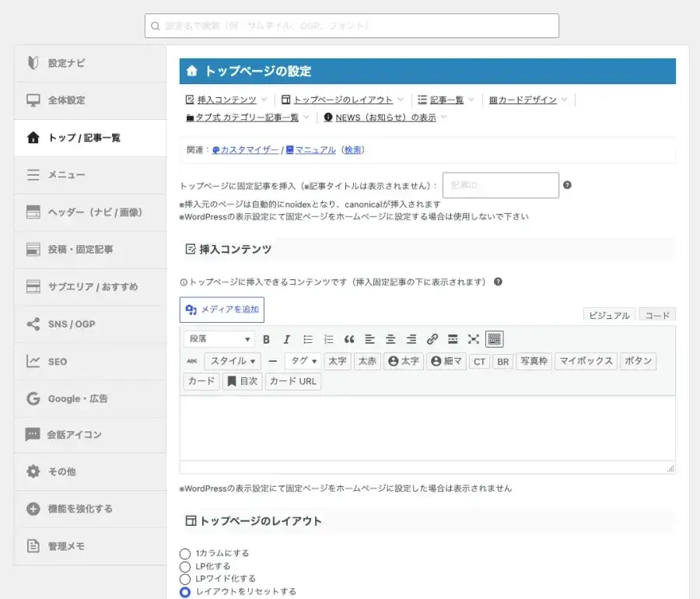Open SEO settings in the sidebar

(90, 362)
